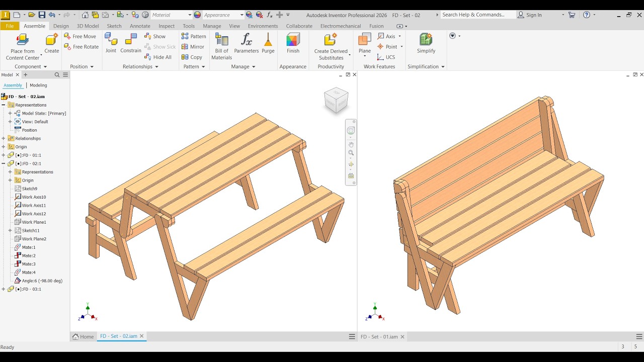Click Create Derived Substitutes
644x362 pixels.
(331, 47)
